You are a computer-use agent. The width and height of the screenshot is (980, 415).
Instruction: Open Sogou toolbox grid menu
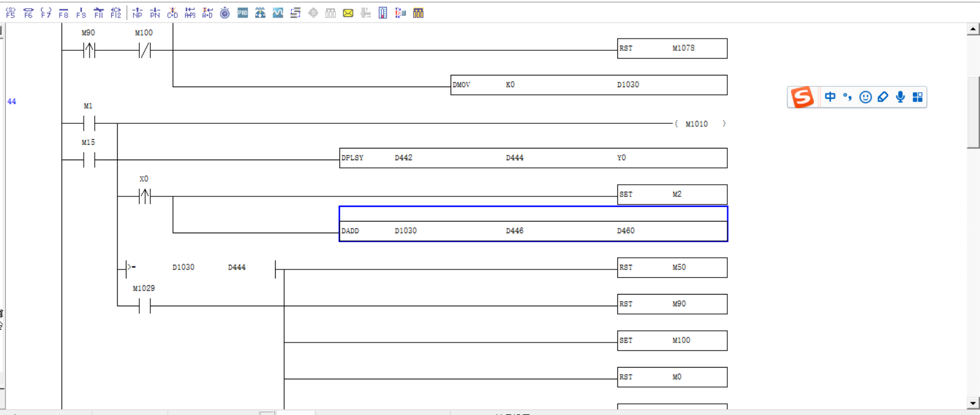click(x=917, y=97)
